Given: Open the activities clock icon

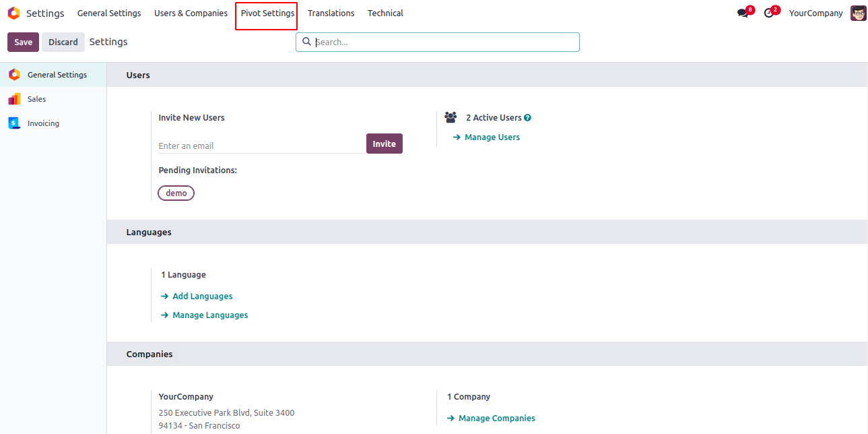Looking at the screenshot, I should (769, 13).
